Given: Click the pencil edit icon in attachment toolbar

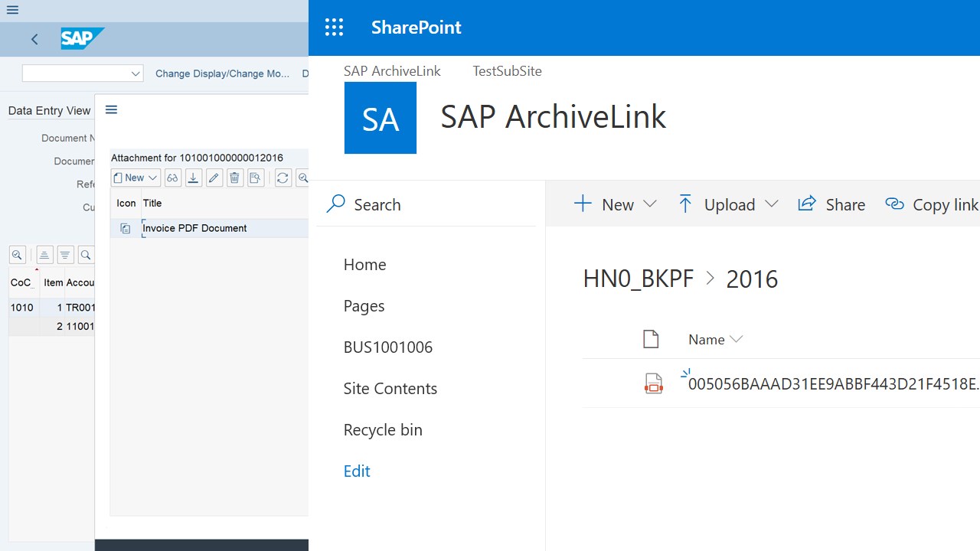Looking at the screenshot, I should point(214,178).
